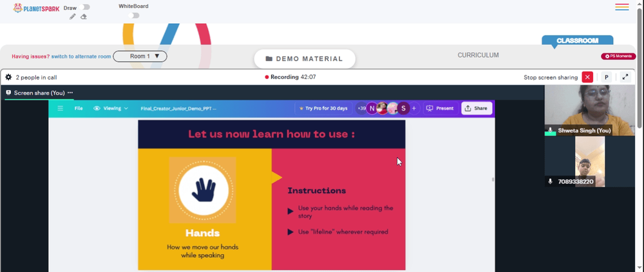
Task: Click the PlanetSpark logo
Action: (x=36, y=8)
